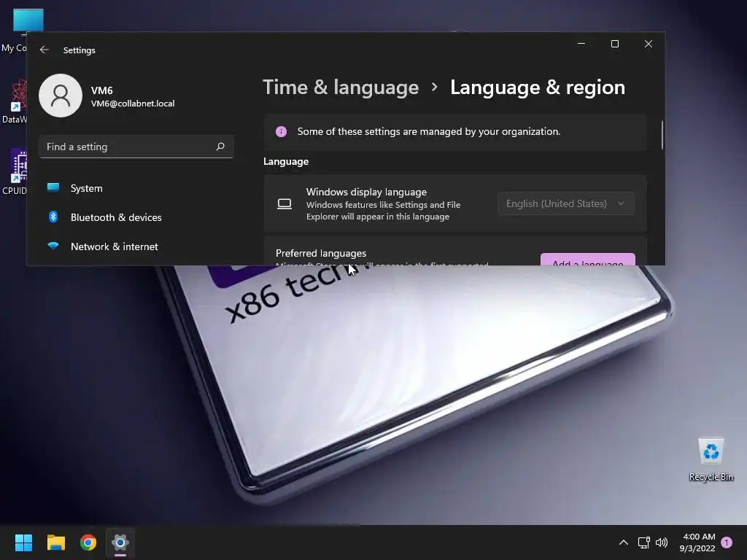Open the notification badge in taskbar
Image resolution: width=747 pixels, height=560 pixels.
click(x=727, y=542)
